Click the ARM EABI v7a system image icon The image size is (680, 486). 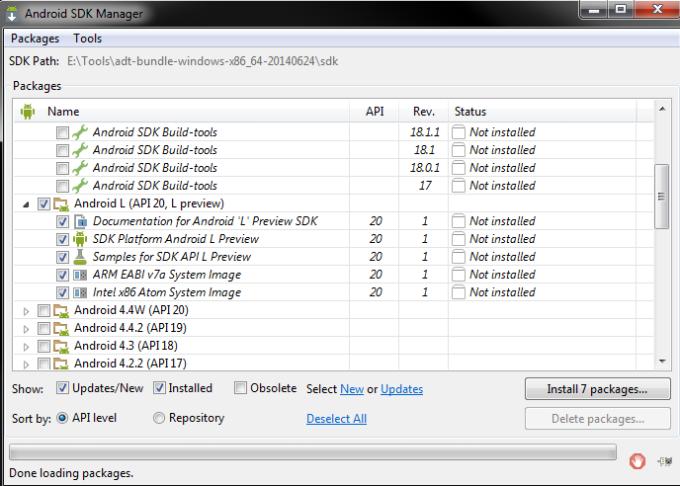pos(80,275)
